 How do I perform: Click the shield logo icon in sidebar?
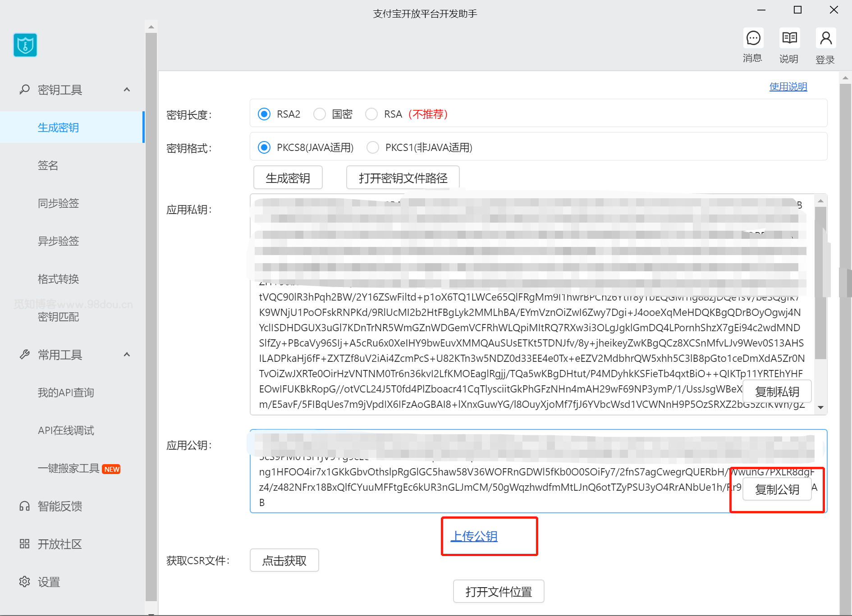click(25, 45)
